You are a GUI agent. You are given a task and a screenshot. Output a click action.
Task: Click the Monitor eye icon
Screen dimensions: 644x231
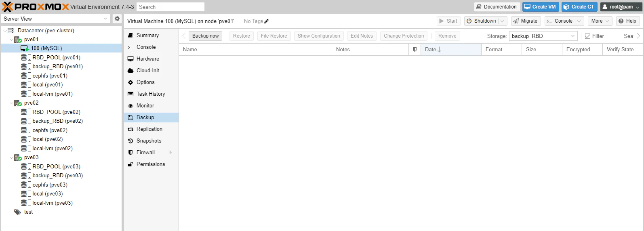130,105
